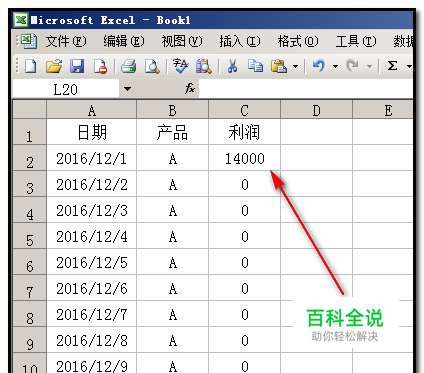Select column D header
424x373 pixels.
(316, 110)
